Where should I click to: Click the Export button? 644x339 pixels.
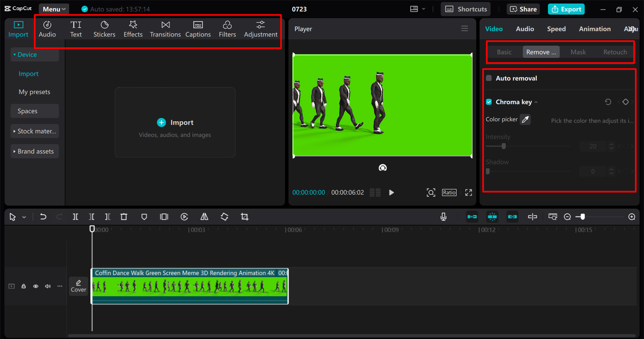pyautogui.click(x=567, y=9)
